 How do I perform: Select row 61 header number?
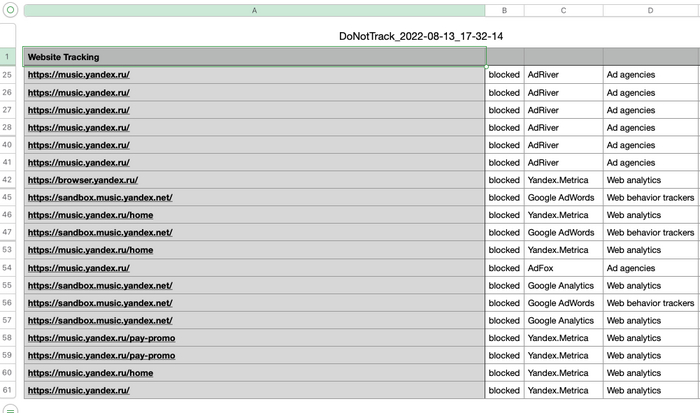click(x=7, y=390)
